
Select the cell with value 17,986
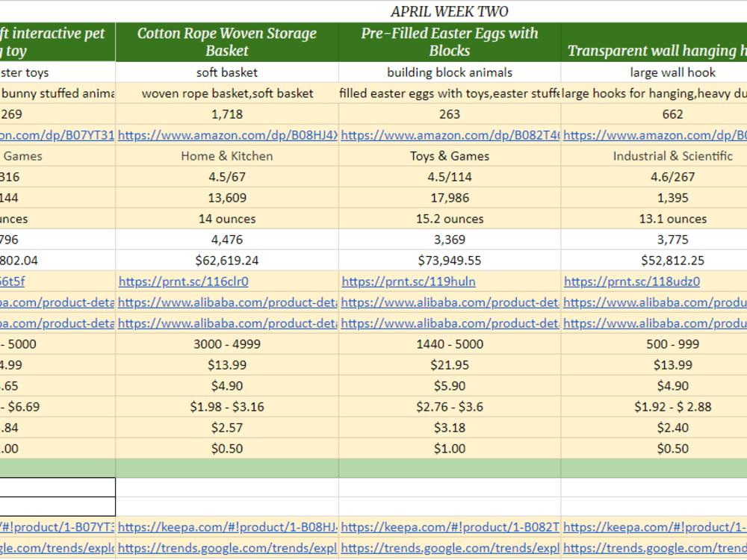450,198
